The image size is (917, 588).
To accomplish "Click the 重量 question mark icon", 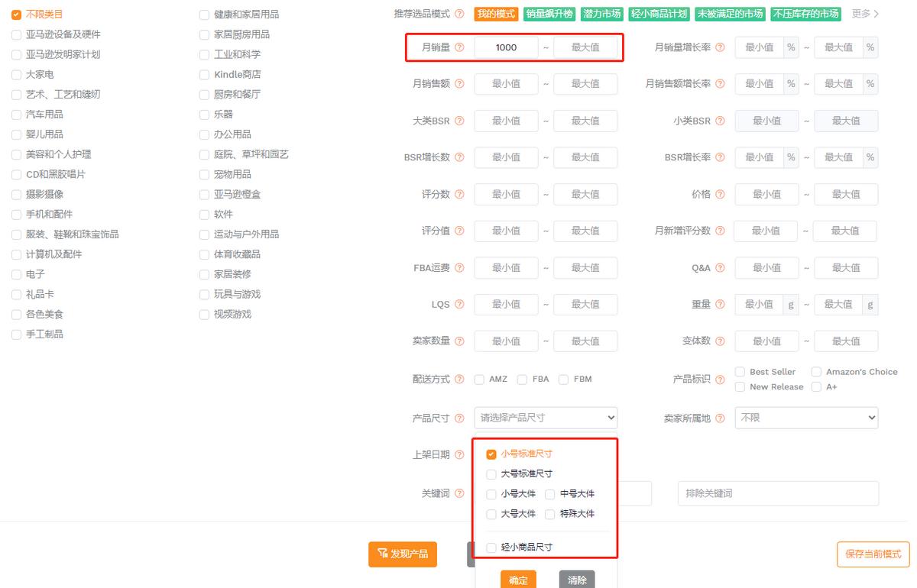I will pyautogui.click(x=720, y=304).
